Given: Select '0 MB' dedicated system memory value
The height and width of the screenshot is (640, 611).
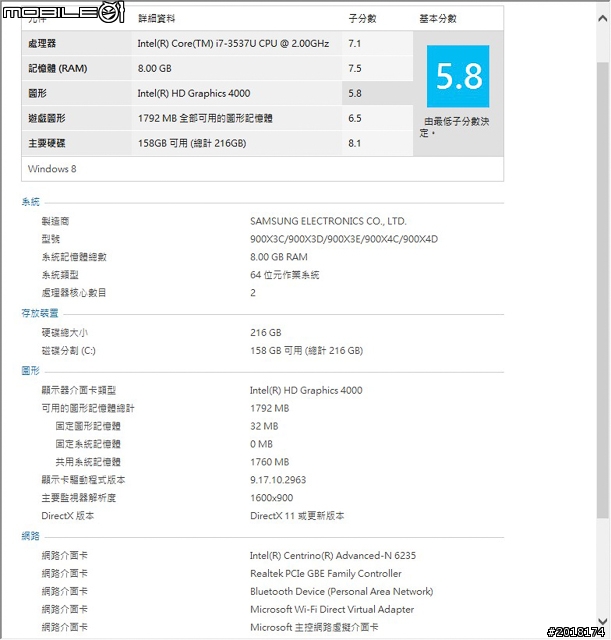Looking at the screenshot, I should point(261,444).
